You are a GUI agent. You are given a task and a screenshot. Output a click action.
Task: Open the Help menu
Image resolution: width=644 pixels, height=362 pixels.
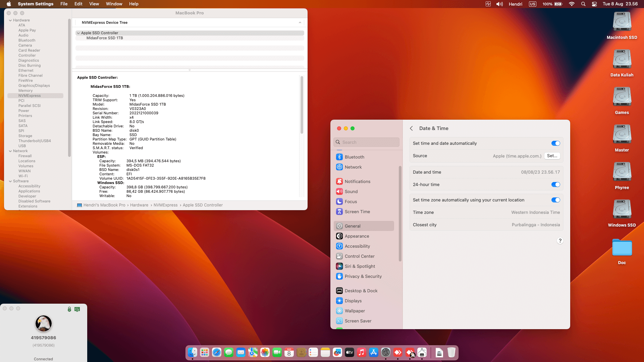click(133, 4)
